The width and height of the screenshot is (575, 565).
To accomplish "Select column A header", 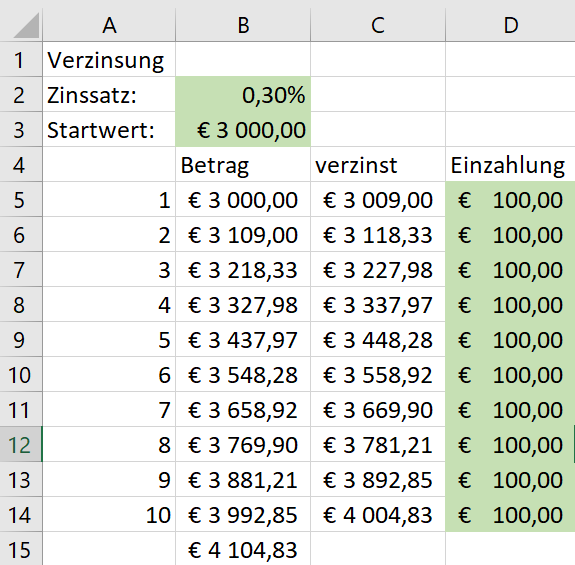I will click(x=109, y=25).
